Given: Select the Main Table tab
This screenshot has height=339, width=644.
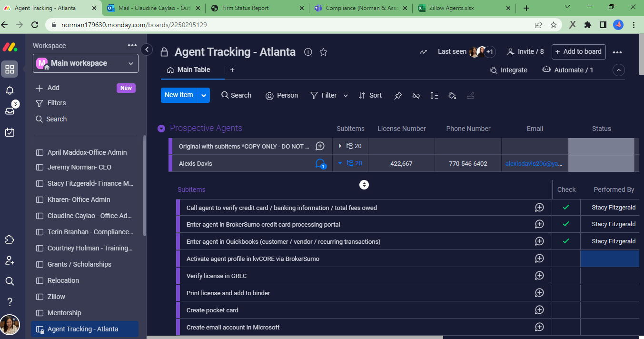Looking at the screenshot, I should click(x=188, y=70).
